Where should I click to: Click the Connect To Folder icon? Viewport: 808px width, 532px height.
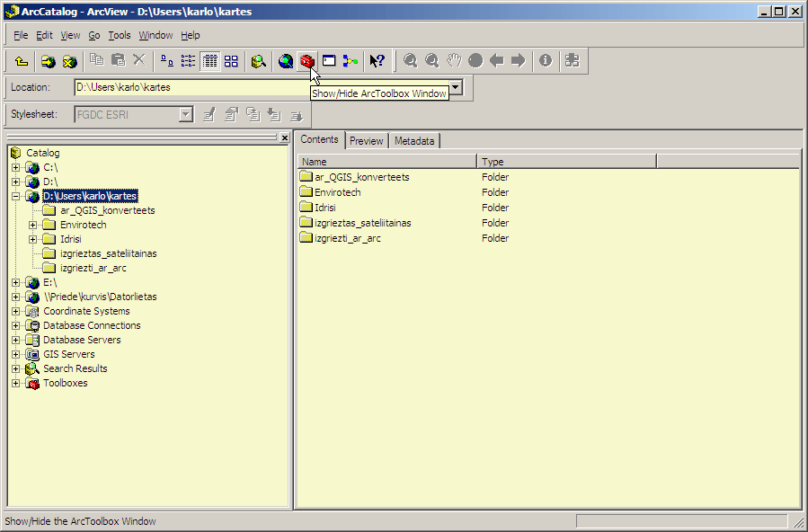(49, 61)
